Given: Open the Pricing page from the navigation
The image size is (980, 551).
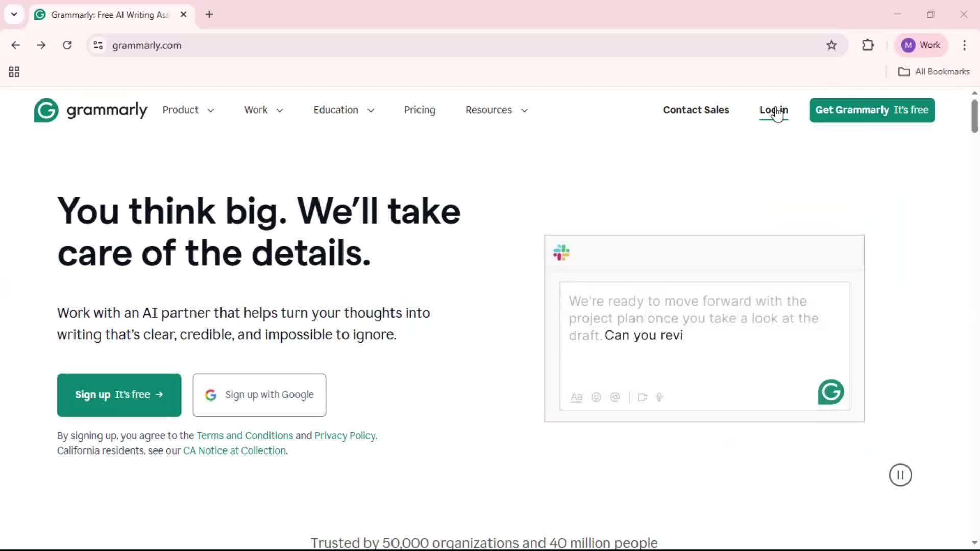Looking at the screenshot, I should coord(420,110).
